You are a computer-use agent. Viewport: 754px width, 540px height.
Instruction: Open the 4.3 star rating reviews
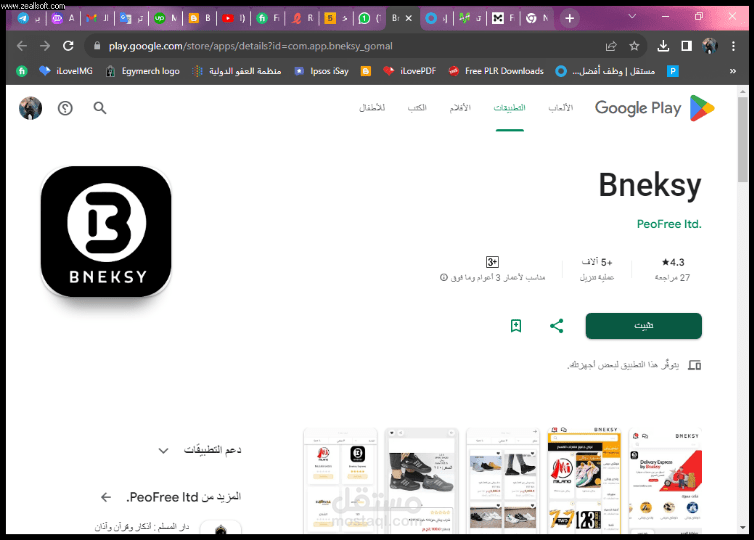pyautogui.click(x=673, y=269)
